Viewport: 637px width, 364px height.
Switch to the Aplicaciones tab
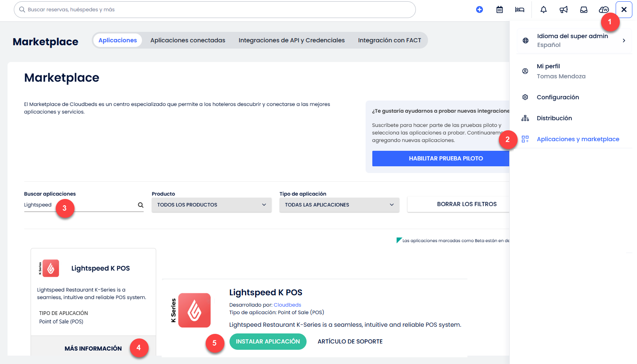(x=118, y=40)
